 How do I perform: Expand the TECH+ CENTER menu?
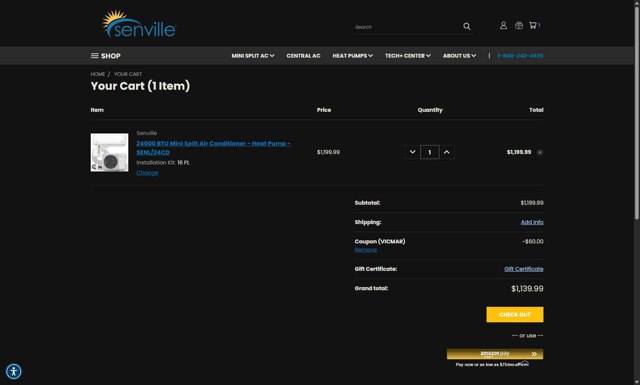click(x=408, y=56)
